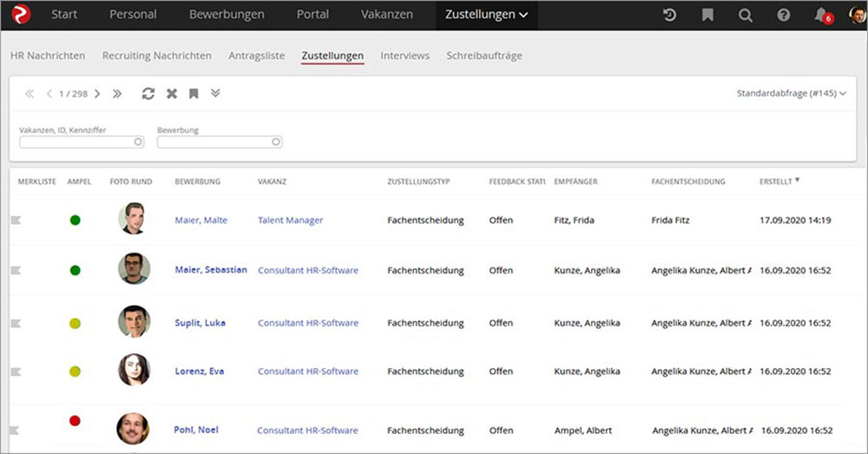
Task: Open notifications bell with 6 badge
Action: pos(821,15)
